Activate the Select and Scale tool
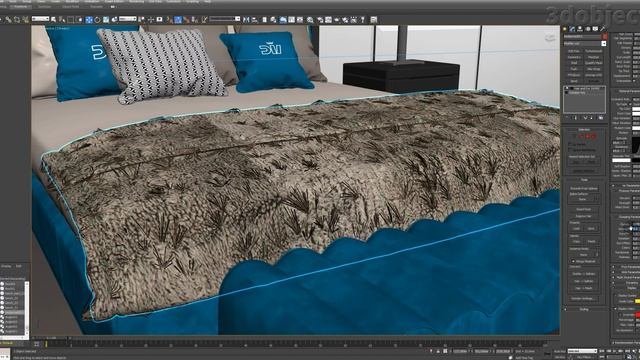Image resolution: width=640 pixels, height=360 pixels. (x=106, y=19)
